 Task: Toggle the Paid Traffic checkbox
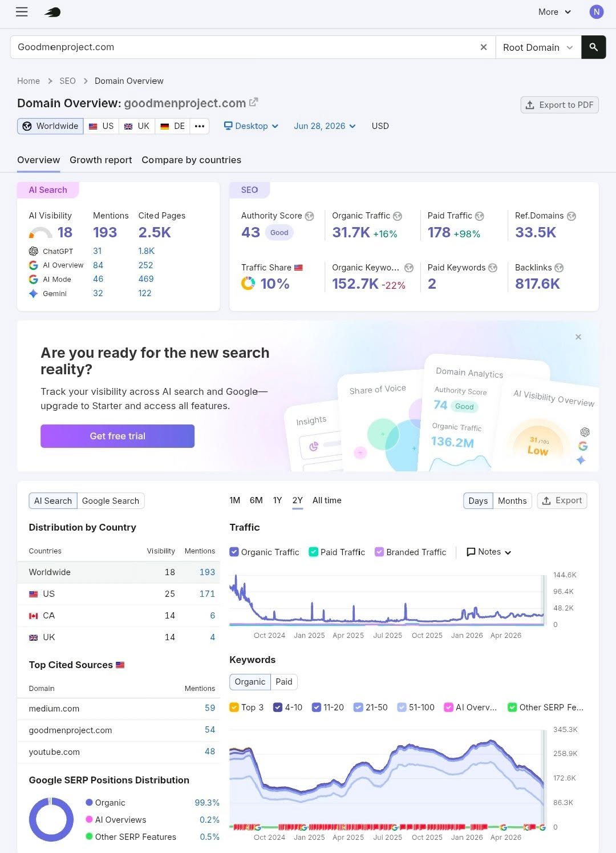(313, 552)
